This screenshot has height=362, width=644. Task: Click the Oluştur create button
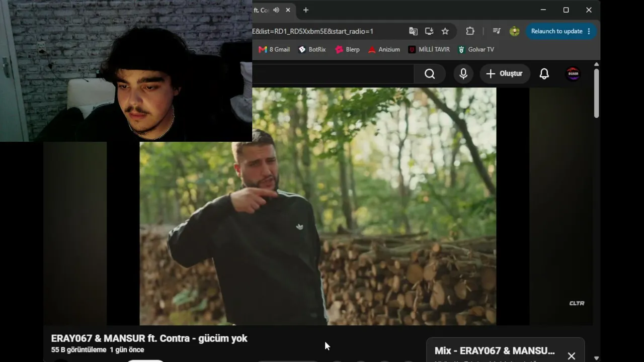coord(505,74)
